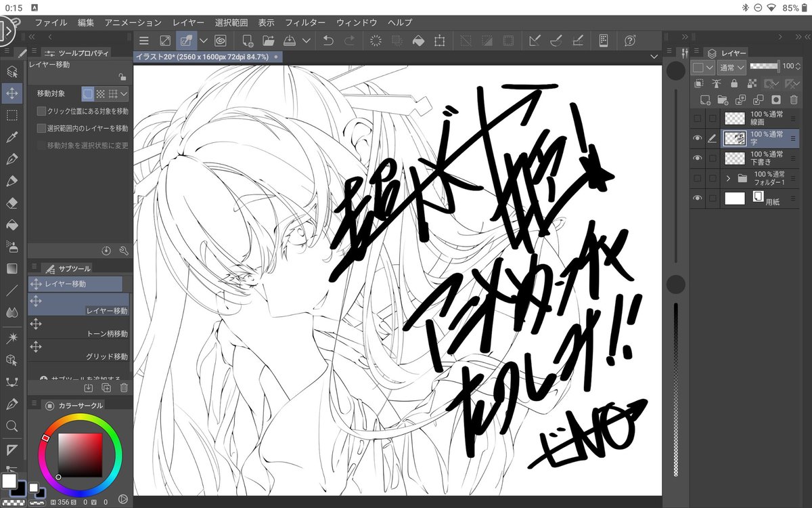Toggle the tool property lock icon
Image resolution: width=812 pixels, height=508 pixels.
[x=122, y=77]
